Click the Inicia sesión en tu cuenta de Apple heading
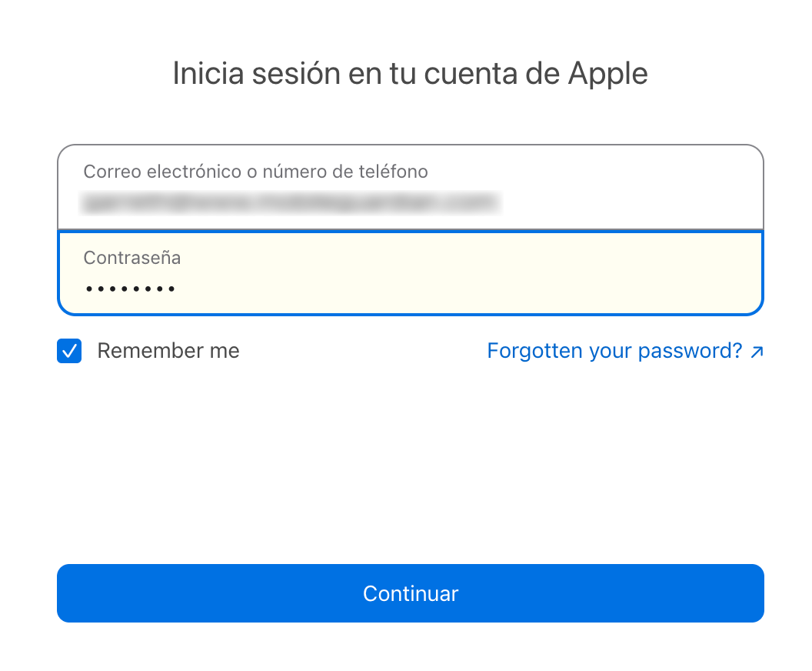This screenshot has width=812, height=671. click(x=410, y=74)
